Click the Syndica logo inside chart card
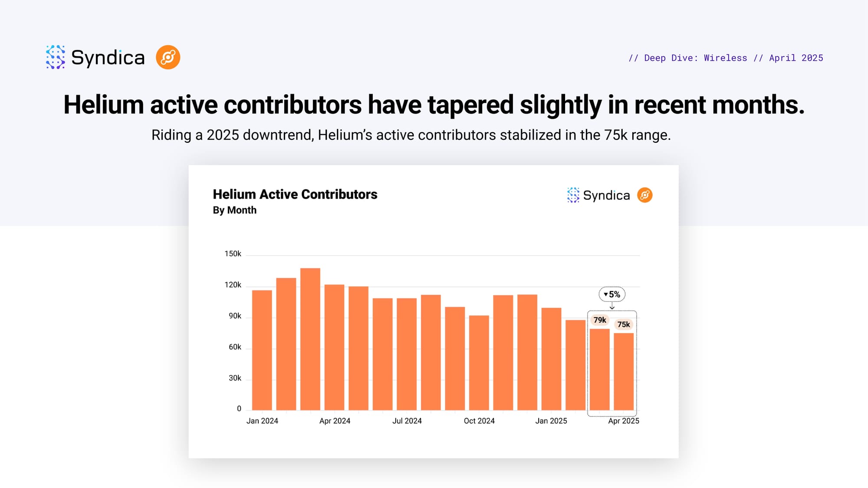Image resolution: width=868 pixels, height=488 pixels. 598,195
